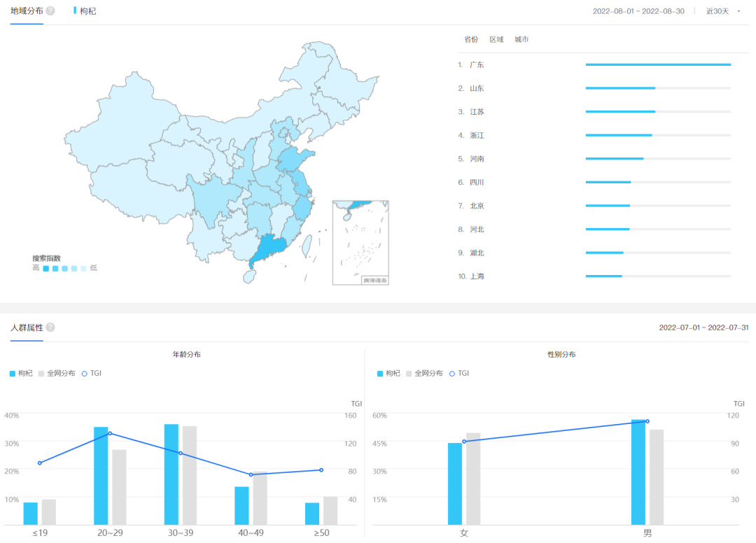Click the blue 枸杞 bar for 20~29

(101, 476)
